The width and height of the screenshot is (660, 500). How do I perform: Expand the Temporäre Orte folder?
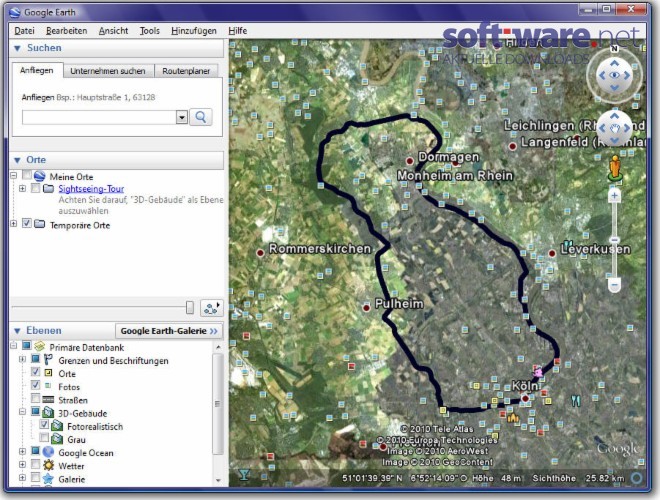click(x=13, y=223)
